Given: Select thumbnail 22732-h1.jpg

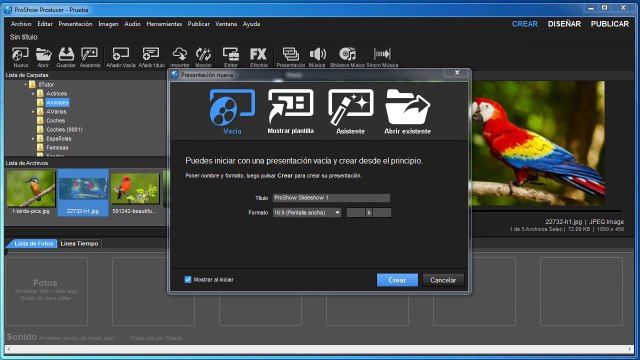Looking at the screenshot, I should pyautogui.click(x=83, y=192).
